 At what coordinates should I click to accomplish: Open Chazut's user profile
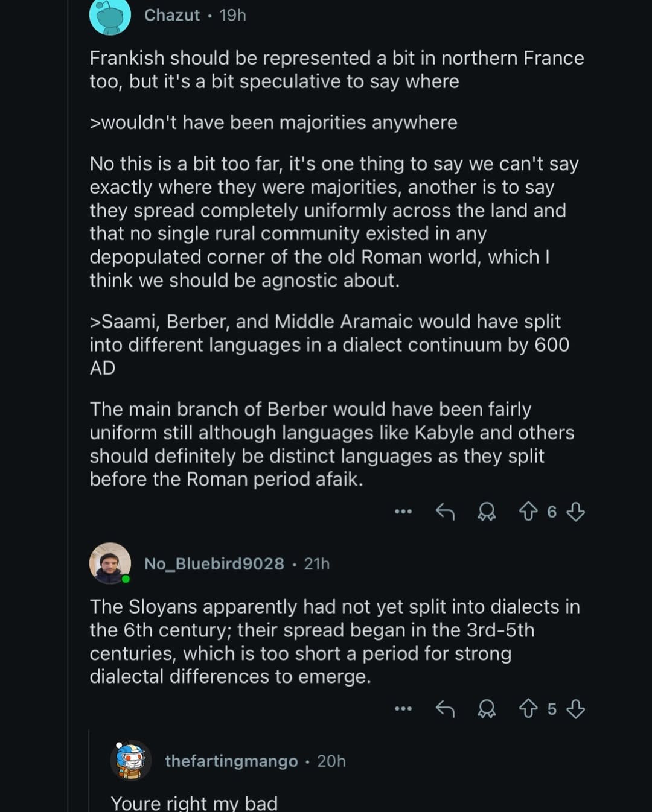coord(171,15)
